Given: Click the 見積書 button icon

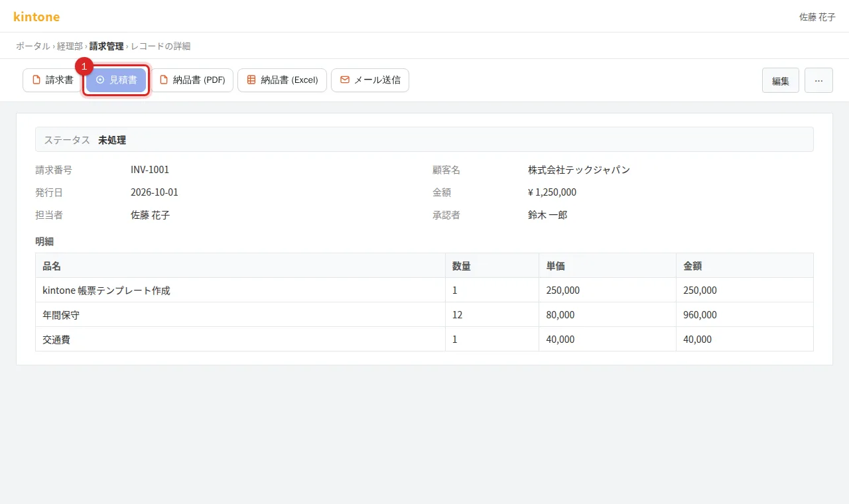Looking at the screenshot, I should tap(100, 80).
